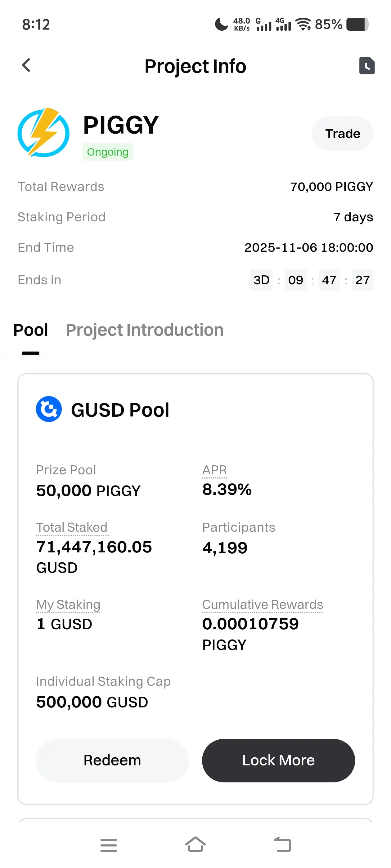This screenshot has width=391, height=868.
Task: Tap the GUSD Pool coin icon
Action: [49, 409]
